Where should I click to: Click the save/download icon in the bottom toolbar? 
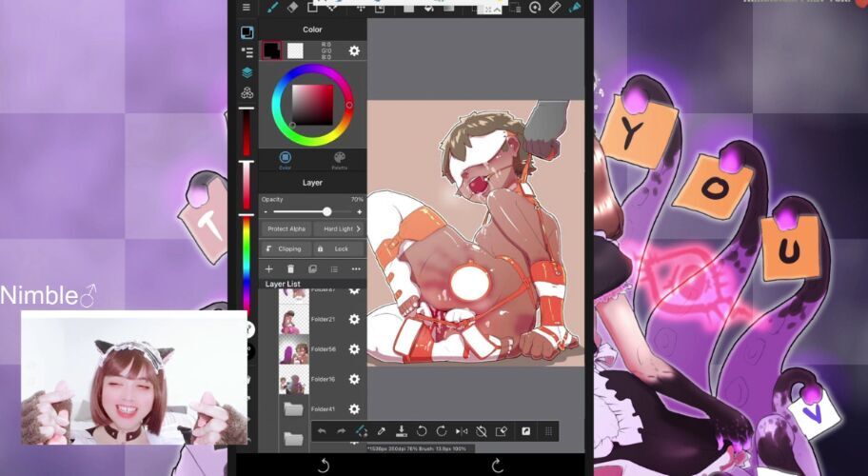click(402, 431)
